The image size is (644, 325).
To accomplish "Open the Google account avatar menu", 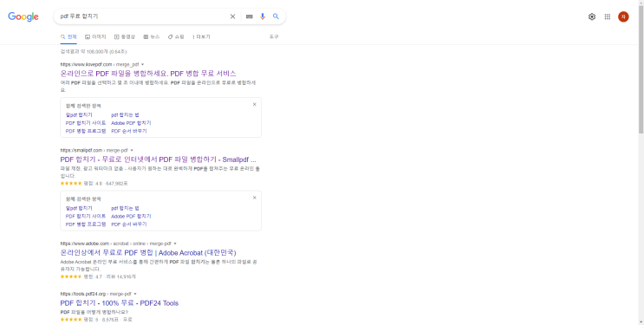I will coord(623,16).
